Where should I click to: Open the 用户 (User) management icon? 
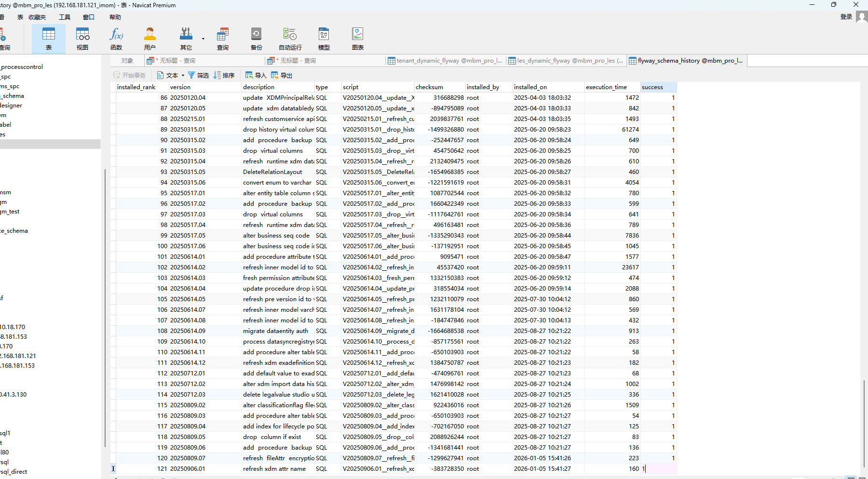pyautogui.click(x=150, y=39)
